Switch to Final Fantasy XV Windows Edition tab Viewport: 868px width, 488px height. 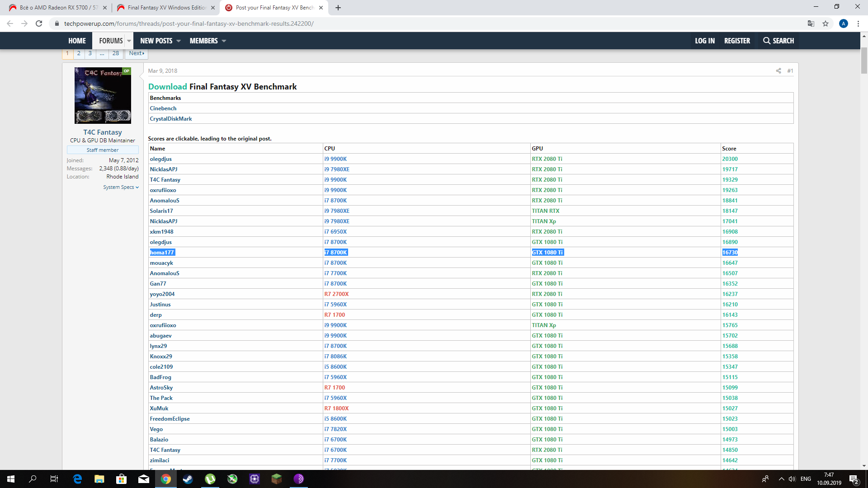click(x=166, y=8)
